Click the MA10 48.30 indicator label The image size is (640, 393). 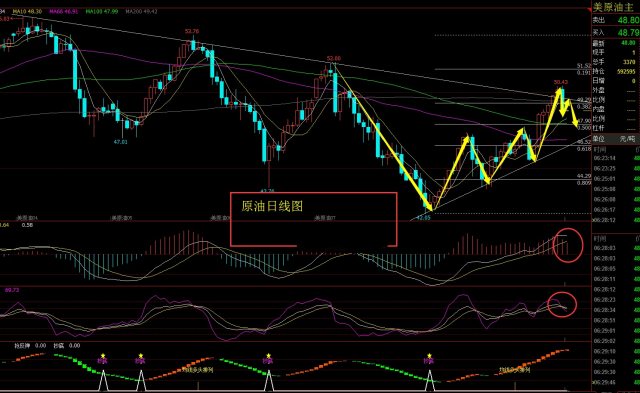pos(27,11)
